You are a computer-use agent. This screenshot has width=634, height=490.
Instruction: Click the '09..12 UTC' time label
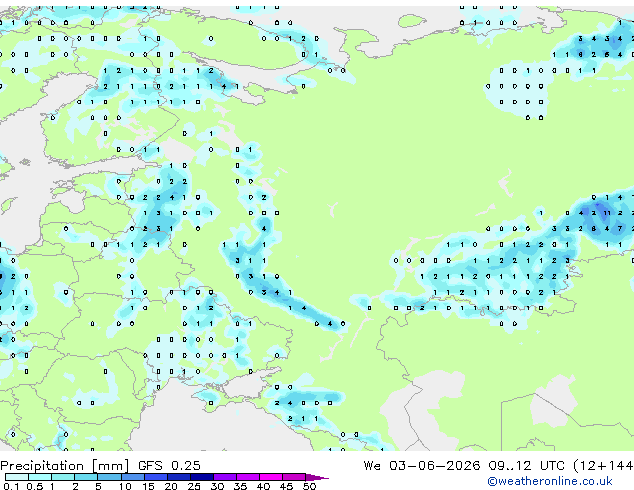click(x=526, y=466)
